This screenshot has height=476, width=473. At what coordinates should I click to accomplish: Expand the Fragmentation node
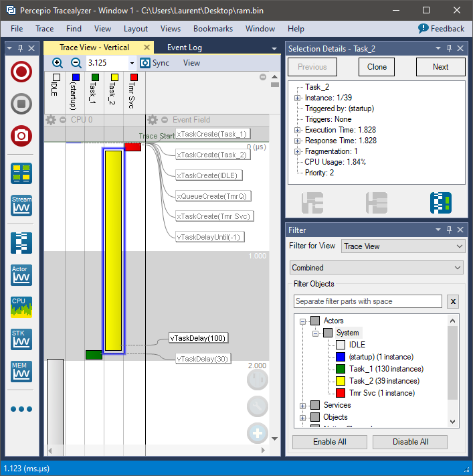pos(297,151)
